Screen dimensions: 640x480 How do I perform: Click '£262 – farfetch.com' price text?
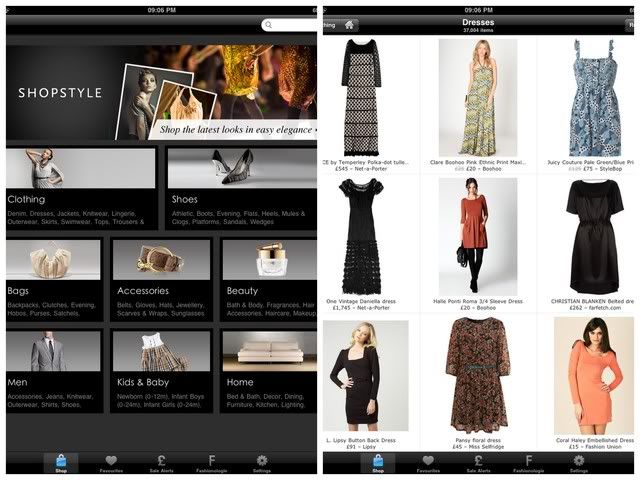tap(595, 308)
